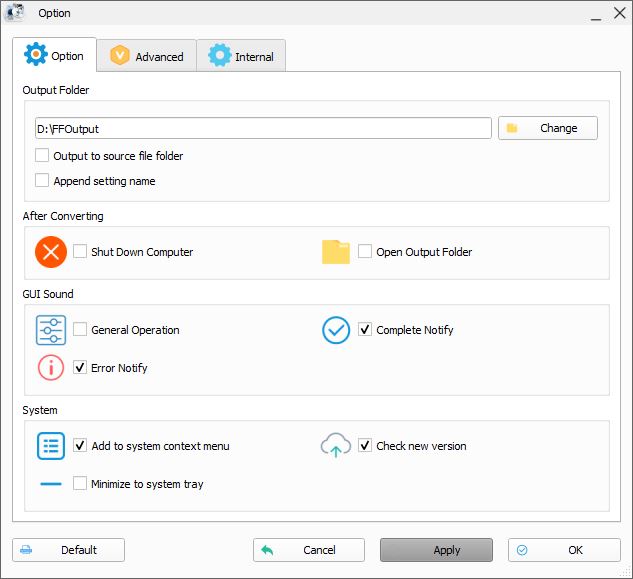633x579 pixels.
Task: Click the General Operation sliders icon
Action: coord(51,330)
